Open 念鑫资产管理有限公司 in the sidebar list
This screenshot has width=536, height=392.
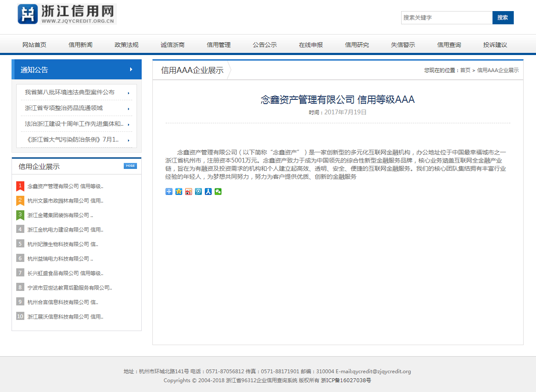point(65,186)
